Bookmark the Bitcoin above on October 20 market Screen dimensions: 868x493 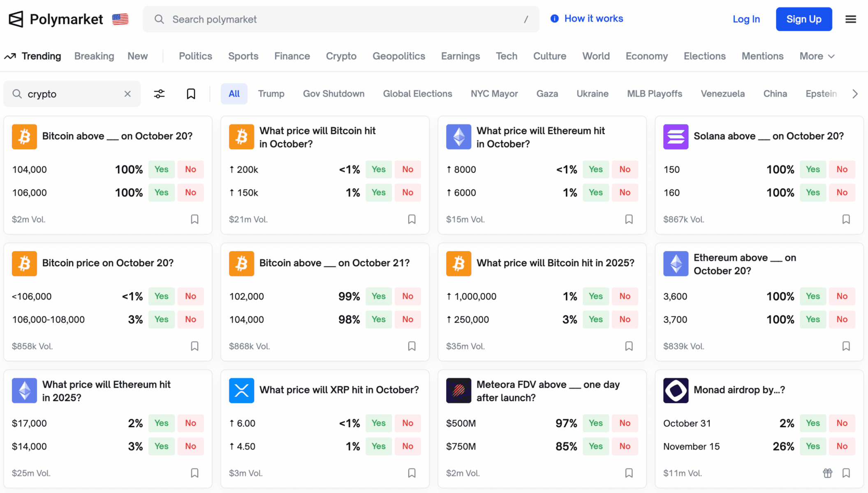194,219
